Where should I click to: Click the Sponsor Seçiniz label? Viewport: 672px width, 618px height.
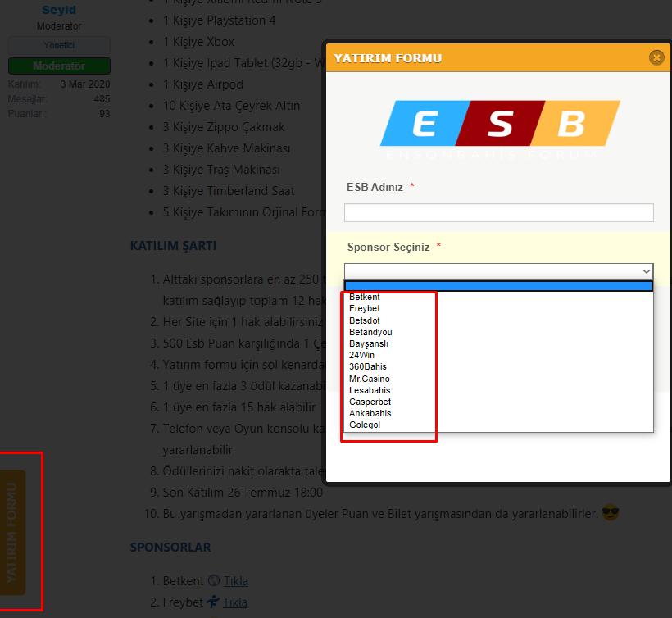pyautogui.click(x=388, y=248)
